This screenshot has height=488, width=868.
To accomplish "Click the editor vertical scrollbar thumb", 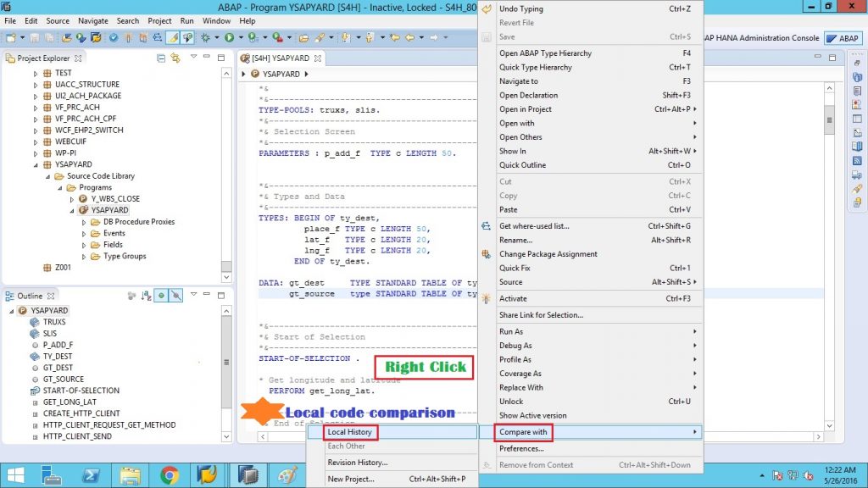I will click(829, 119).
